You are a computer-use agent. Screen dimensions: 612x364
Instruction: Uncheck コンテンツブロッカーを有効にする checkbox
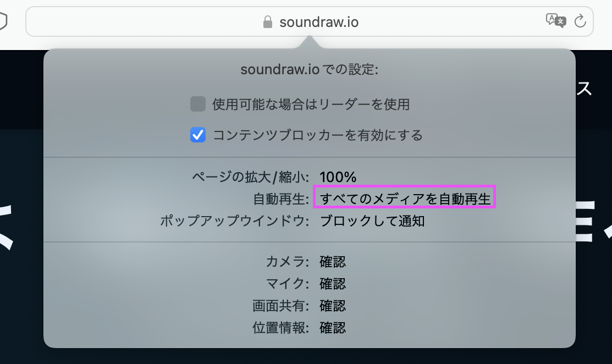[x=198, y=135]
